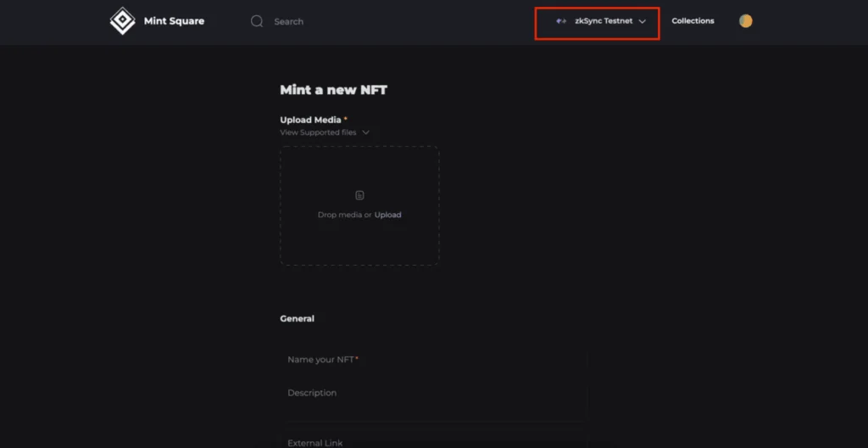The image size is (868, 448).
Task: Click the search magnifying glass icon
Action: pos(257,21)
